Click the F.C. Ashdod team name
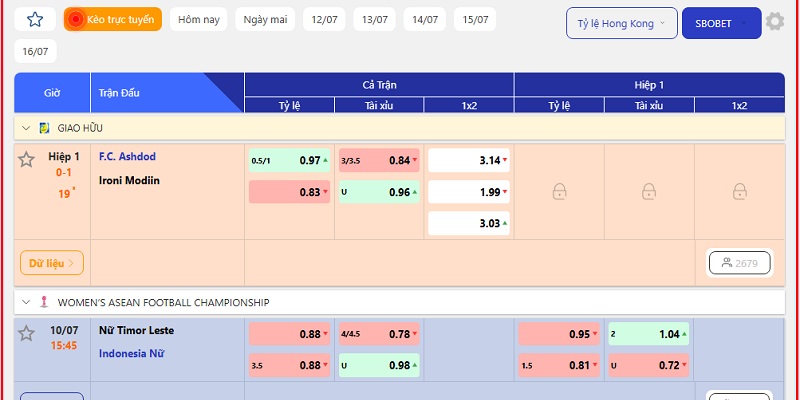 point(127,157)
